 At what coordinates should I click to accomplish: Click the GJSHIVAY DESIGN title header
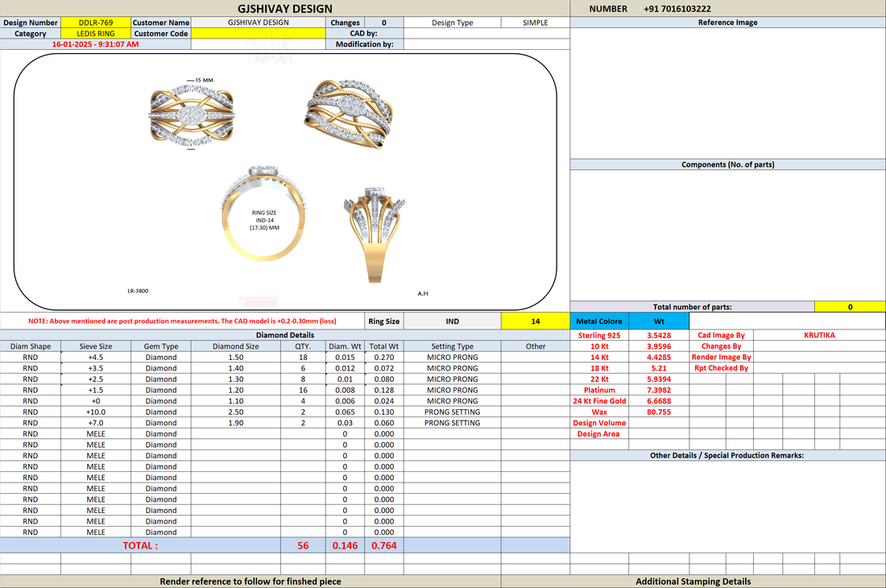pyautogui.click(x=285, y=9)
